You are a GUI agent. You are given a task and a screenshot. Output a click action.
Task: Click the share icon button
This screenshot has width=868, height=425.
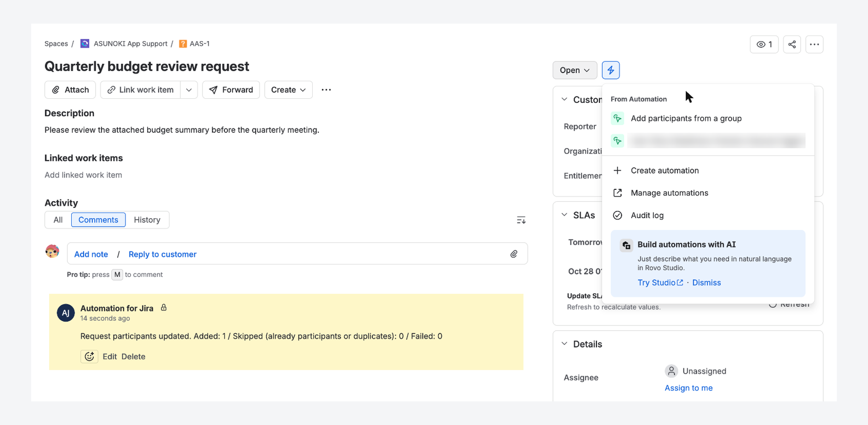pos(792,44)
